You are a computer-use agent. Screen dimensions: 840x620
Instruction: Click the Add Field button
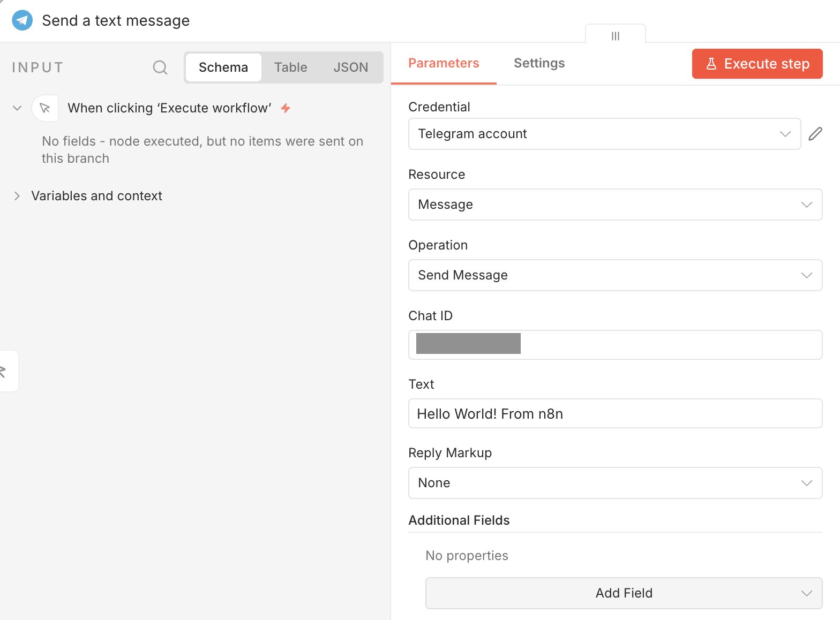click(623, 593)
